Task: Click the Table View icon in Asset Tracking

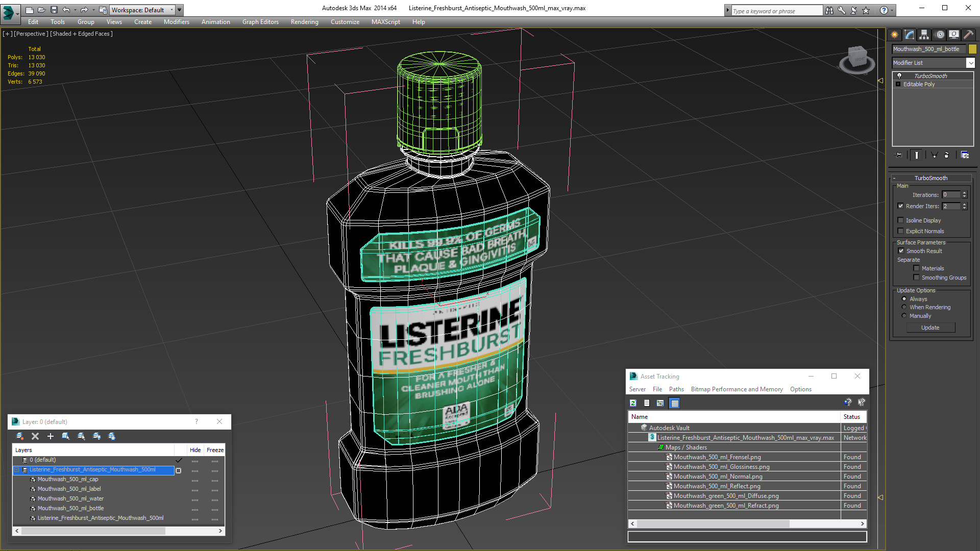Action: 674,403
